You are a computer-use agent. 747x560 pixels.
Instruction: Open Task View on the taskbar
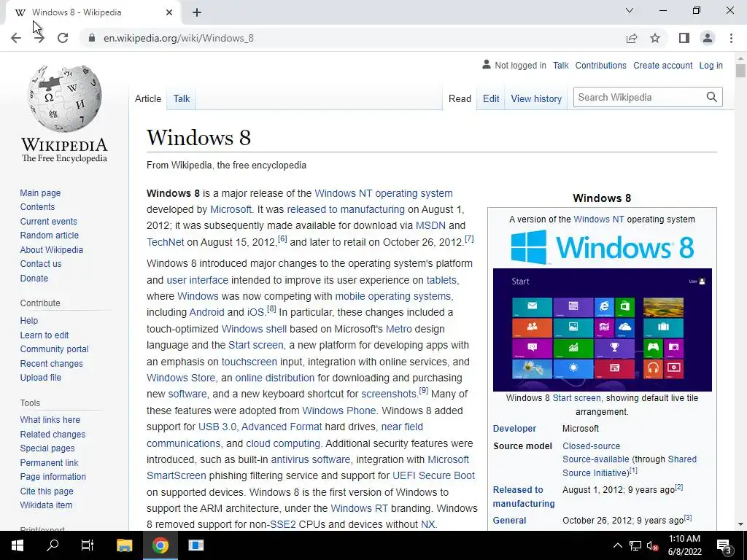pos(88,545)
